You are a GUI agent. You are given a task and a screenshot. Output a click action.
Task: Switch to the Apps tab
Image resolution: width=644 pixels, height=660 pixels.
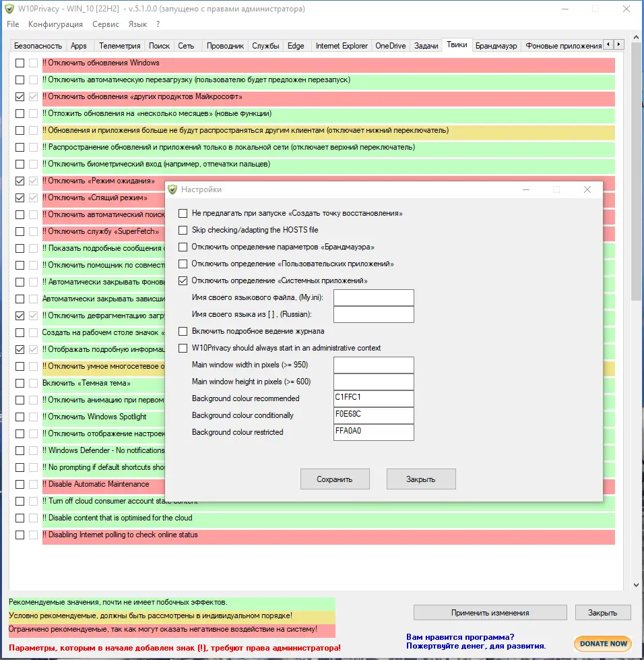click(79, 46)
